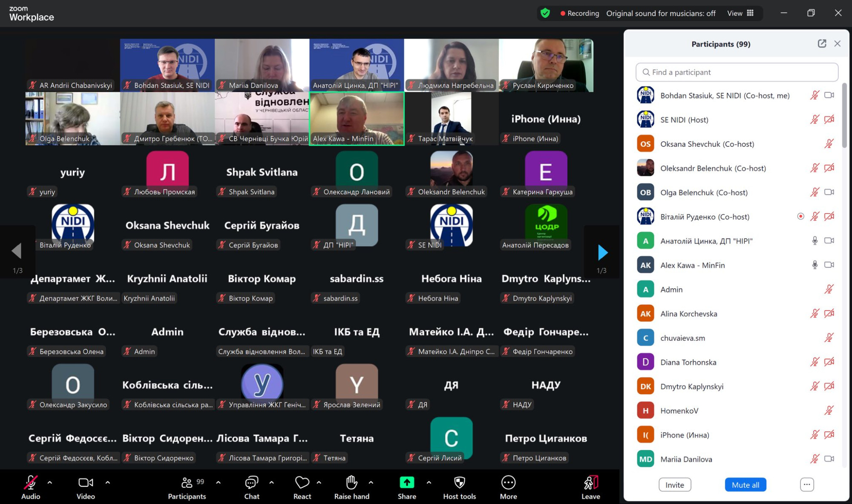Click the Raise hand icon

point(351,483)
